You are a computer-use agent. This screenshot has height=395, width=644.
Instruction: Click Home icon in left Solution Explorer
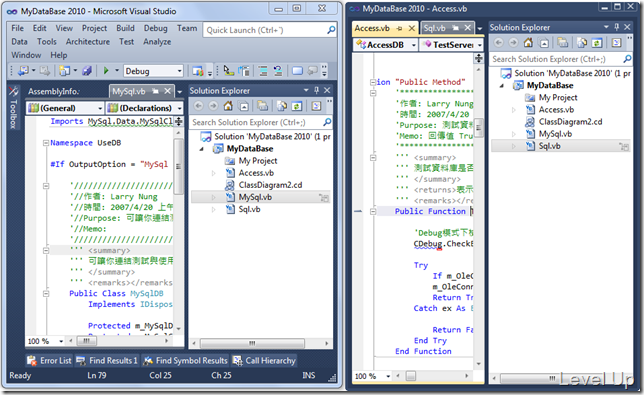(x=228, y=106)
